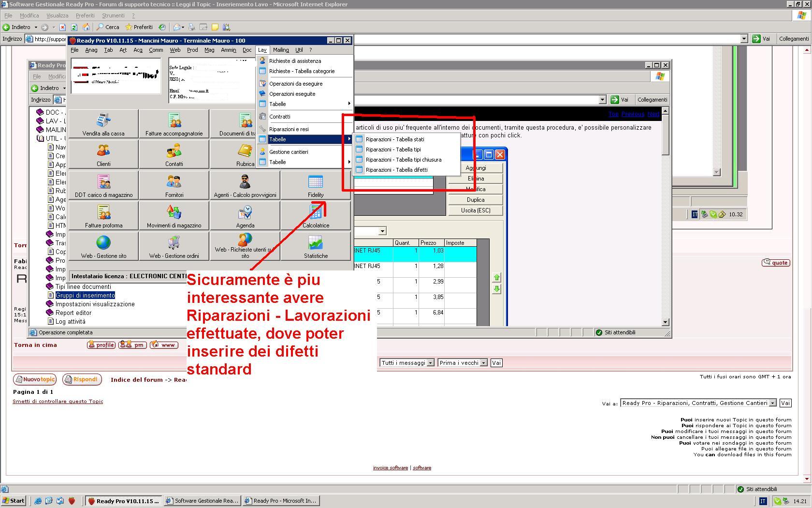Click the Cerca search toolbar button

click(x=108, y=27)
